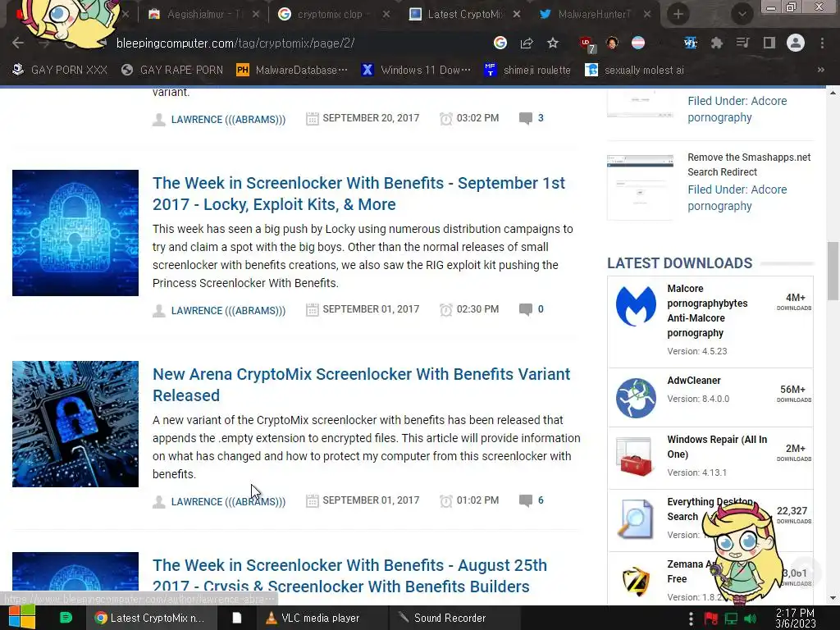The height and width of the screenshot is (630, 840).
Task: Go back with the browser back arrow
Action: (x=18, y=43)
